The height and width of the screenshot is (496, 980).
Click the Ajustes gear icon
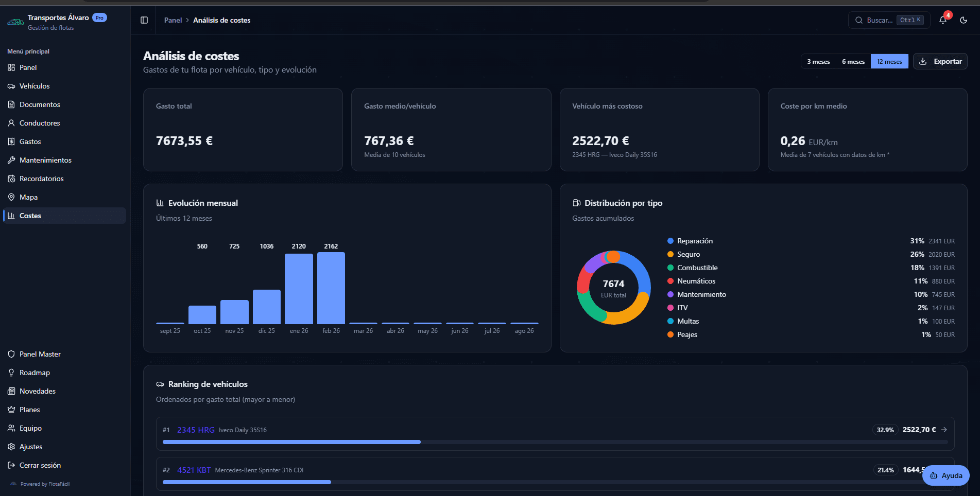point(11,447)
